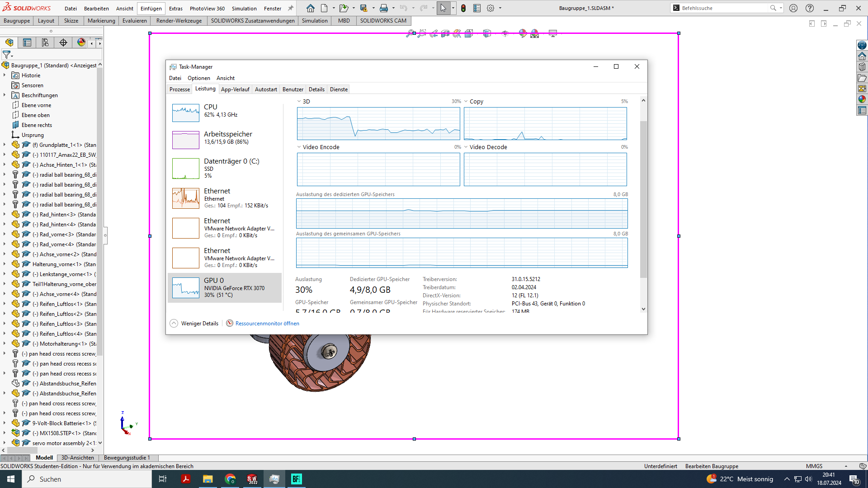The image size is (868, 488).
Task: Click the Rebuild traffic light icon
Action: click(463, 8)
